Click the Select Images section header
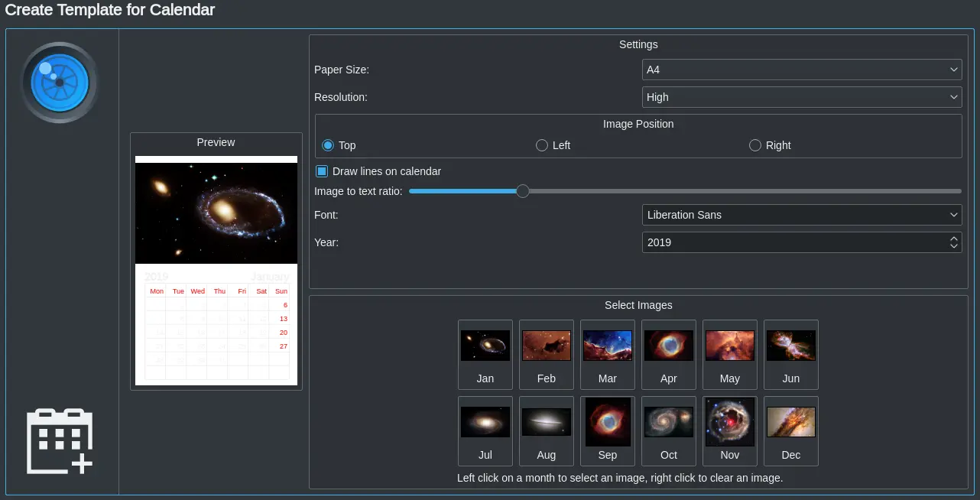The height and width of the screenshot is (500, 980). click(638, 305)
